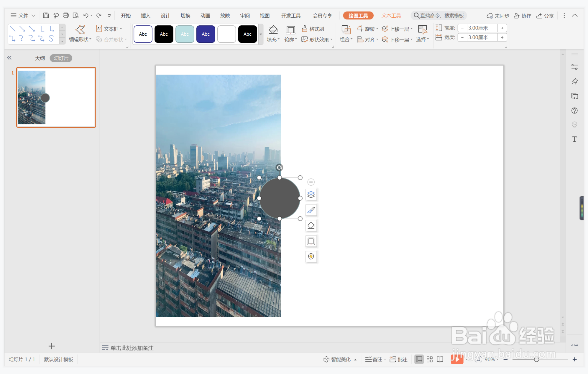Switch to reading view mode
Screen dimensions: 588x374
pyautogui.click(x=440, y=359)
